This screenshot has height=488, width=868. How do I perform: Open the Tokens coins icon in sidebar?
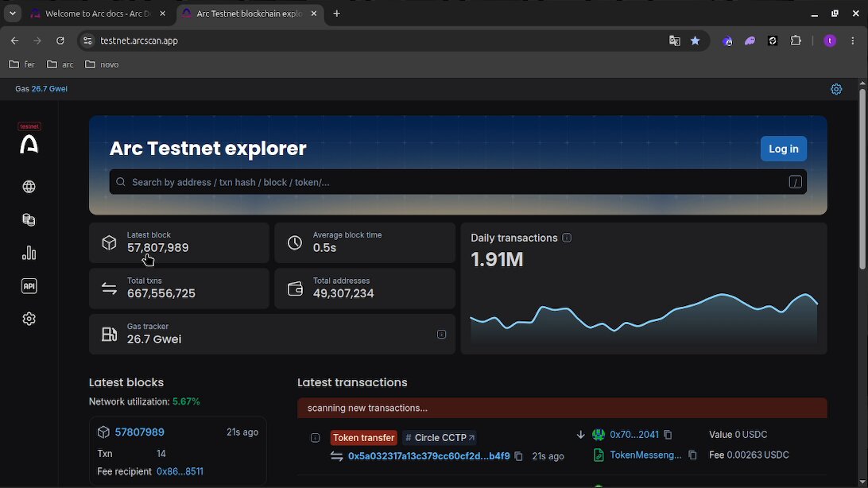click(29, 219)
